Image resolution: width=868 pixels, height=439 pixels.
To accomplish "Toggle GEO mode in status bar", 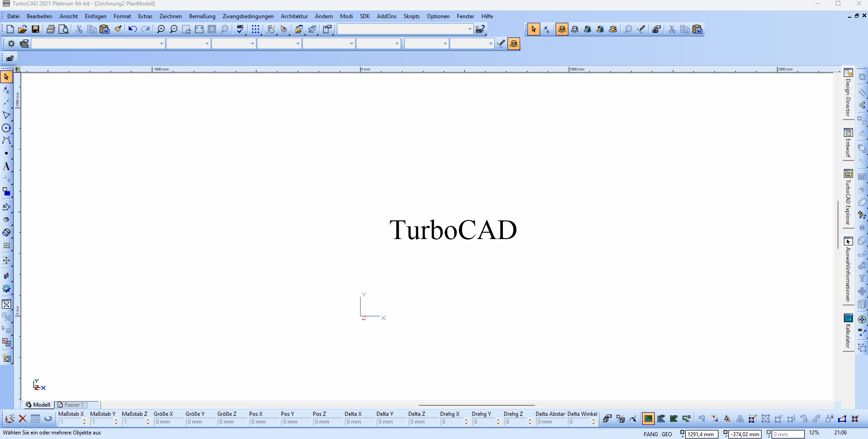I will tap(667, 434).
